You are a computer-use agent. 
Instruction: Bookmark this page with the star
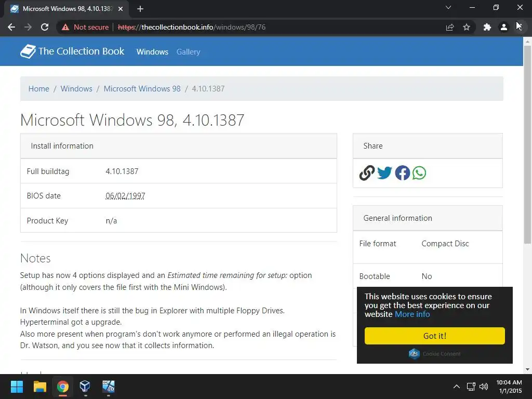point(467,27)
